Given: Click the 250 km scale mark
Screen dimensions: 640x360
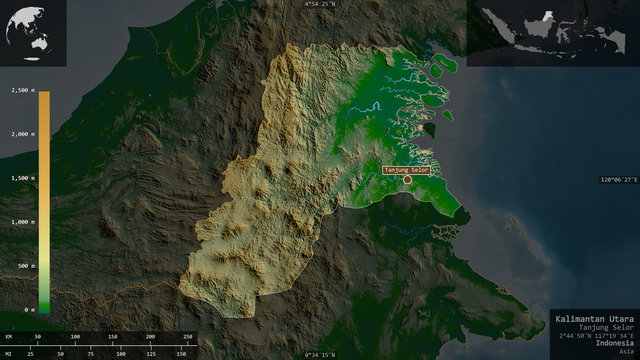Looking at the screenshot, I should (187, 337).
